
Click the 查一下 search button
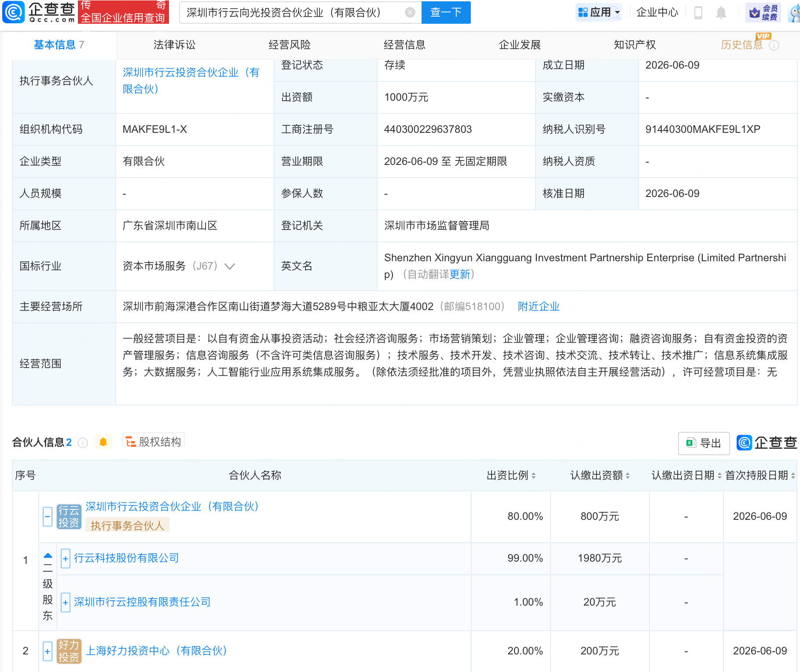pyautogui.click(x=446, y=12)
